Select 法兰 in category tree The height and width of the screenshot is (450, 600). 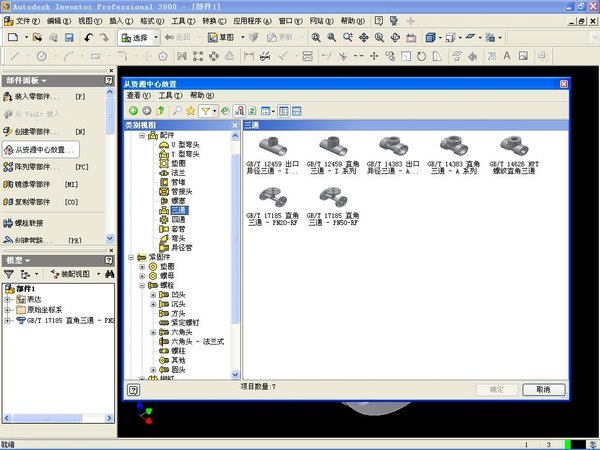point(178,173)
